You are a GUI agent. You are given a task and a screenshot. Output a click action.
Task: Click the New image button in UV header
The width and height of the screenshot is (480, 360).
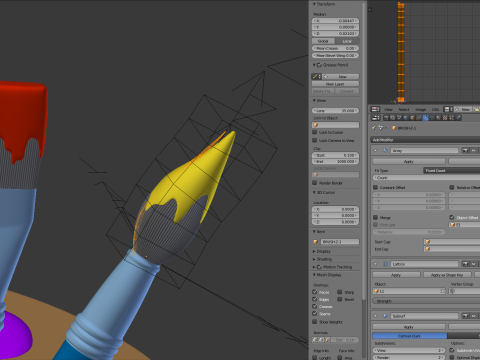(463, 109)
